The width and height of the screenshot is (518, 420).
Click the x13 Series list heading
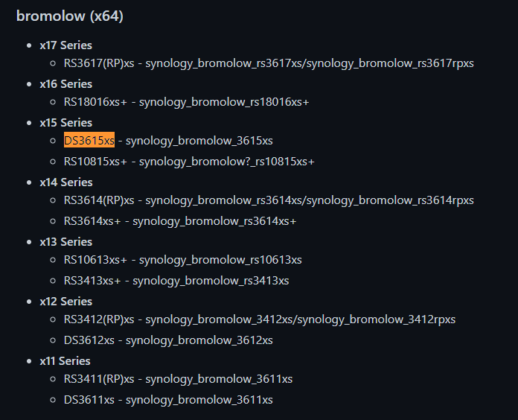click(x=65, y=241)
